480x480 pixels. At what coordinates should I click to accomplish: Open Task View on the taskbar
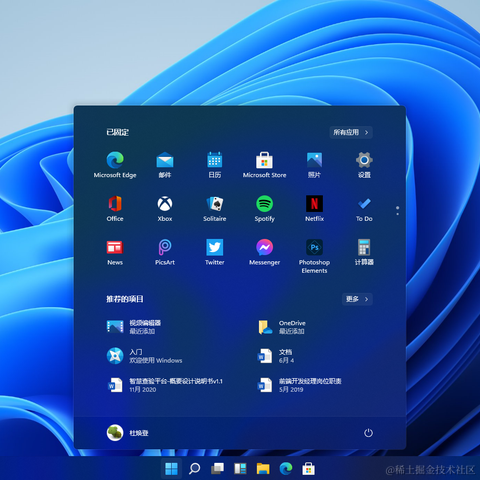pos(217,469)
